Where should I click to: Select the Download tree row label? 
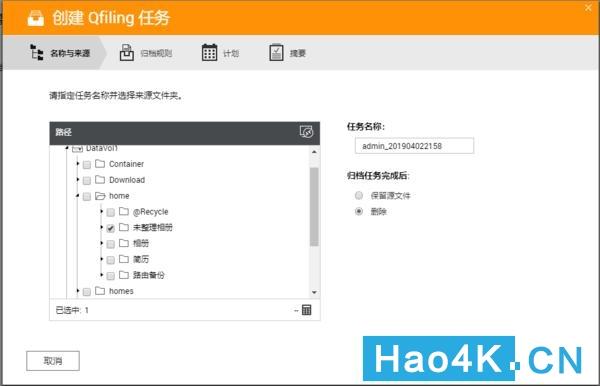[x=127, y=180]
